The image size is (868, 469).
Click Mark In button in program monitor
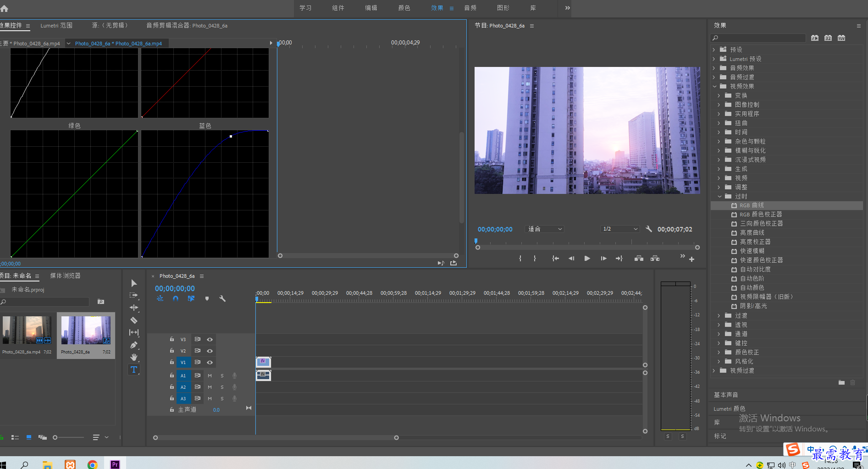pyautogui.click(x=520, y=259)
